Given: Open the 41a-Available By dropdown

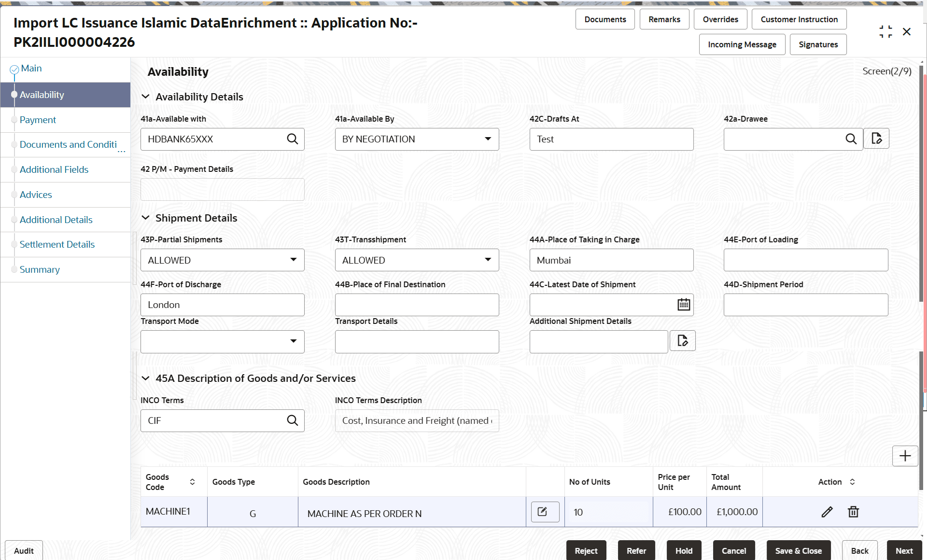Looking at the screenshot, I should [488, 139].
